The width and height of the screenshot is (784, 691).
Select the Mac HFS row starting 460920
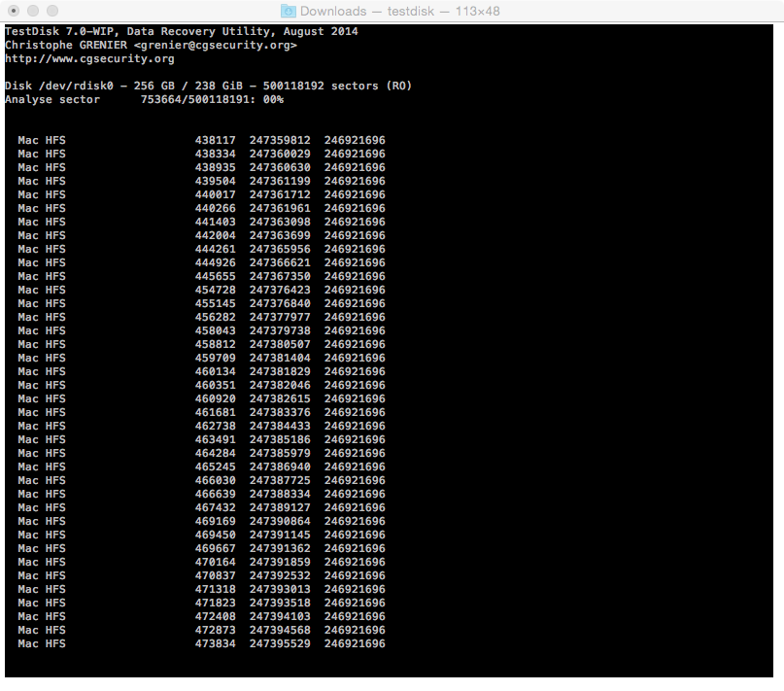point(201,398)
